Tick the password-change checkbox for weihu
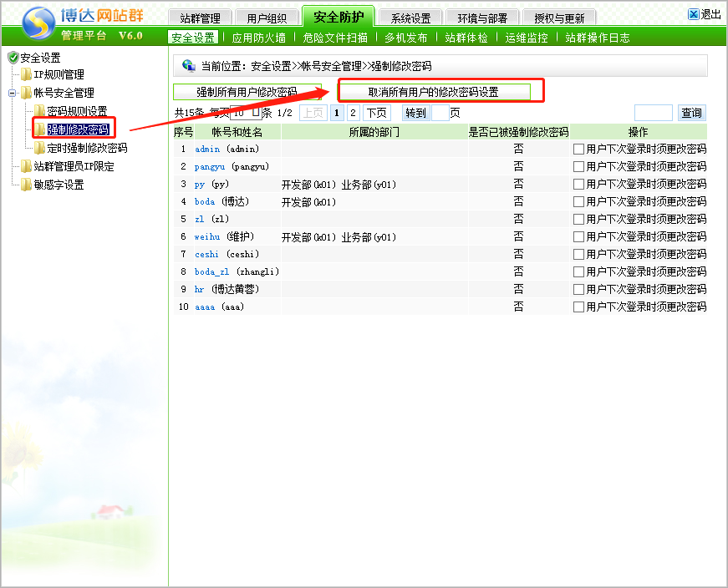Image resolution: width=728 pixels, height=588 pixels. point(578,237)
